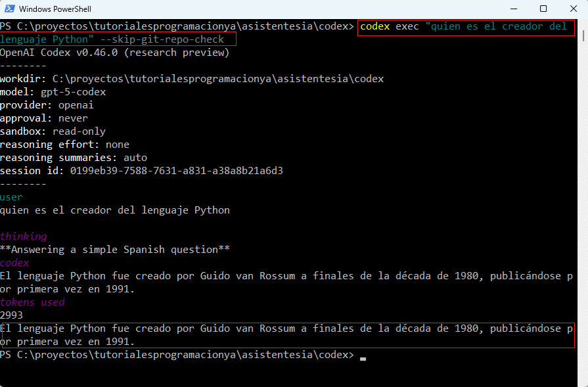This screenshot has width=588, height=387.
Task: Click the blinking cursor at final prompt
Action: (x=363, y=357)
